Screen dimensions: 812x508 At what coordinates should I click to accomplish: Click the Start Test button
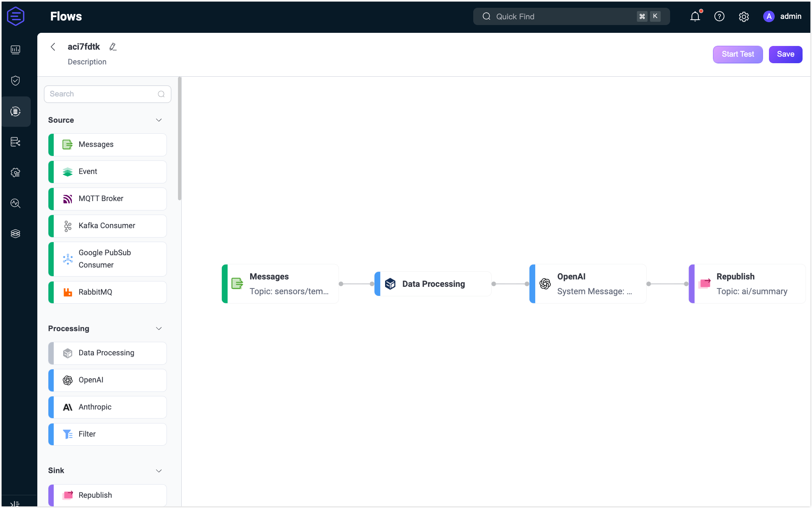(x=738, y=54)
